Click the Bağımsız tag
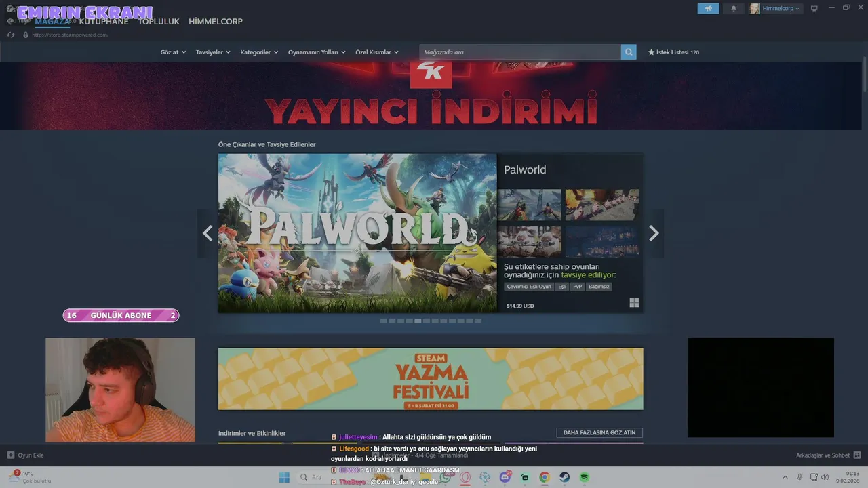Image resolution: width=868 pixels, height=488 pixels. coord(599,287)
